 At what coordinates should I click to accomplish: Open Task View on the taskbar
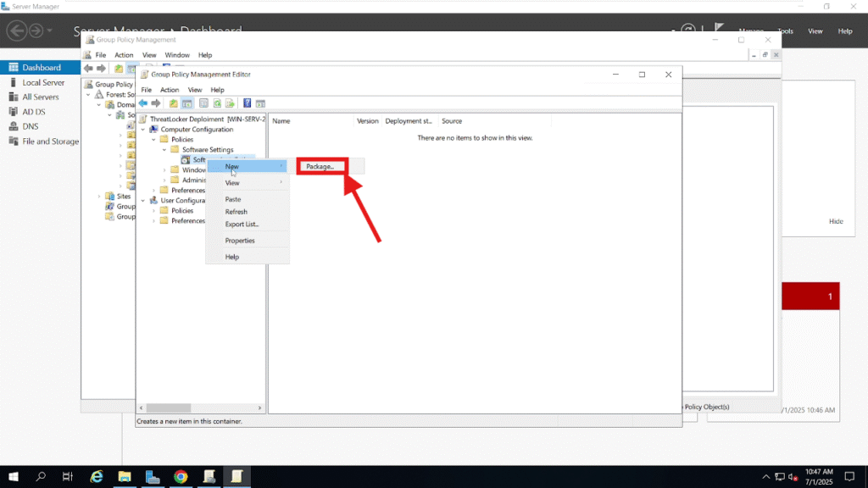(68, 476)
